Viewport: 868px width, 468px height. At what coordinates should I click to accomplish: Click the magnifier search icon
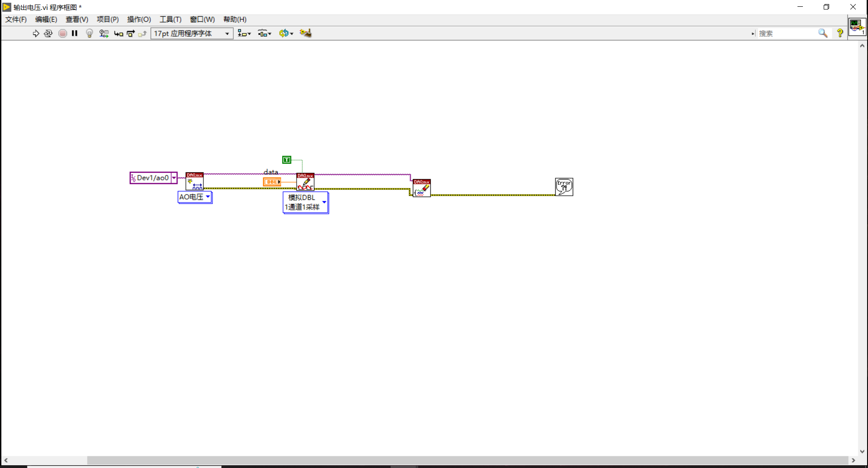coord(823,33)
